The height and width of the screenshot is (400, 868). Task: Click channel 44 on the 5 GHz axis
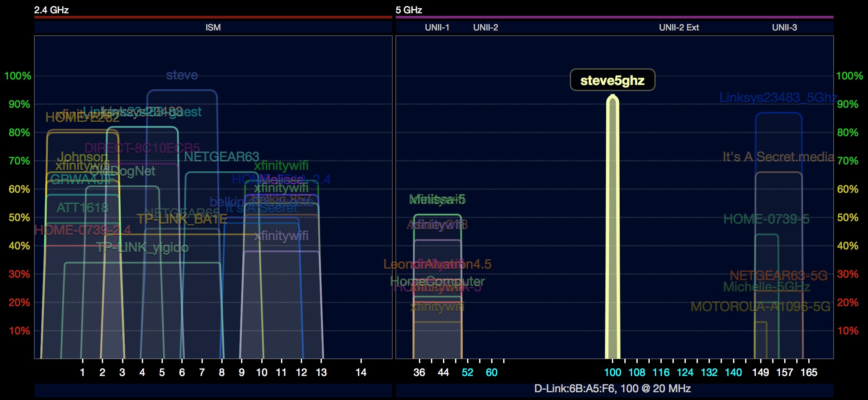[443, 372]
